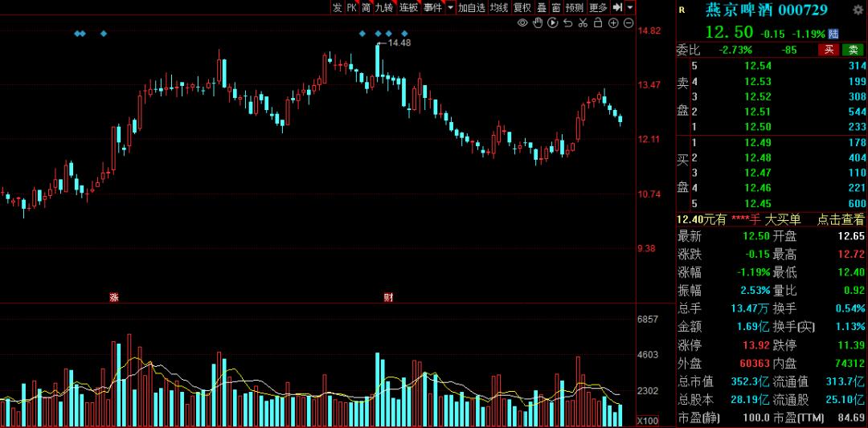This screenshot has height=428, width=868.
Task: Open dropdown next to skip arrow
Action: click(631, 7)
